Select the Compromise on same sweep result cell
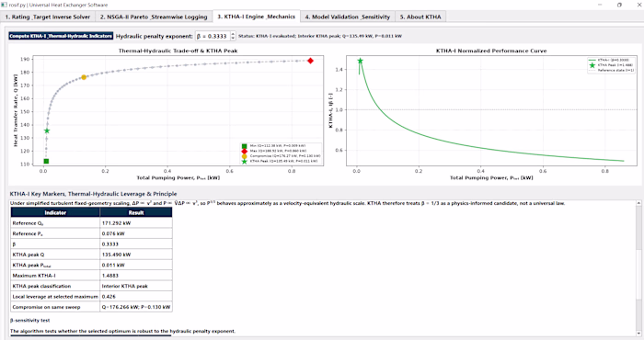 pyautogui.click(x=136, y=307)
